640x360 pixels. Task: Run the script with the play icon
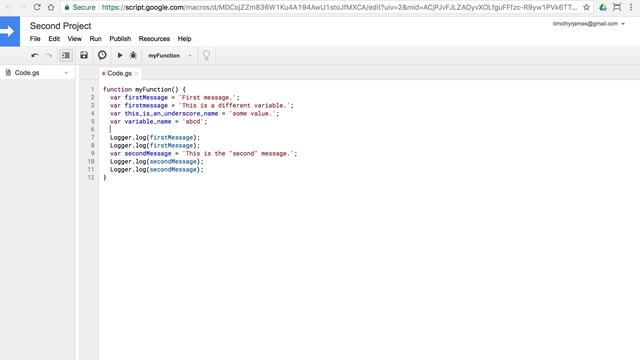click(x=120, y=55)
